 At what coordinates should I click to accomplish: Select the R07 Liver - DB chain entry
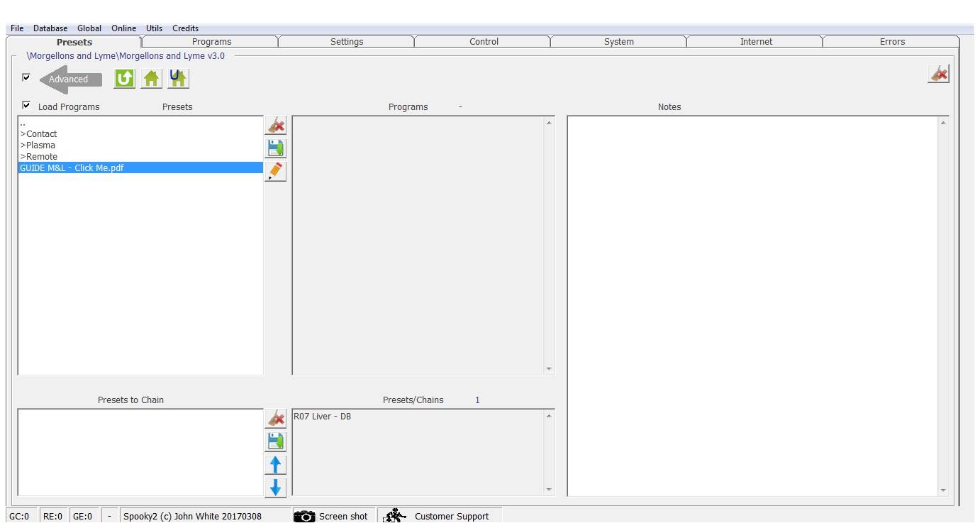(322, 417)
